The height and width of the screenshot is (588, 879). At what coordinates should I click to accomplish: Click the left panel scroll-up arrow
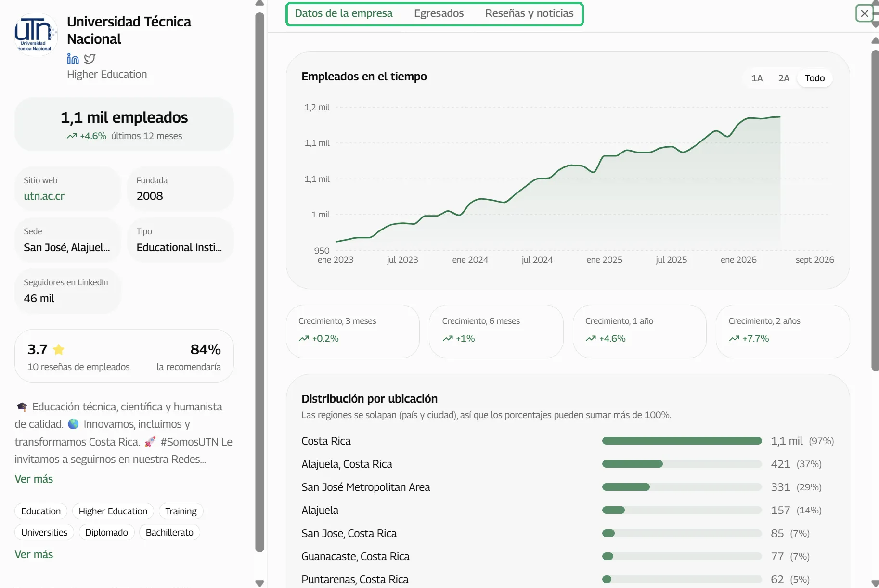pyautogui.click(x=259, y=3)
